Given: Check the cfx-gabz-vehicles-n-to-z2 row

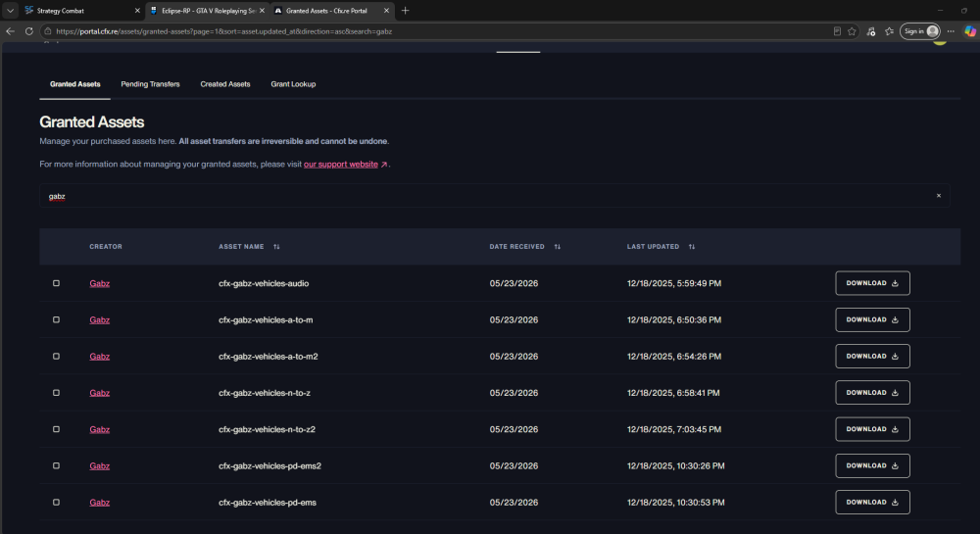Looking at the screenshot, I should click(x=56, y=429).
